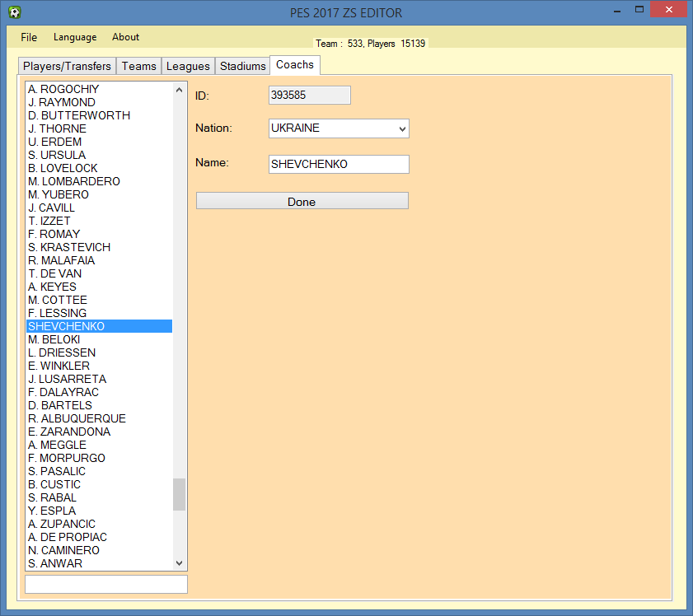
Task: Select coach M. BELOKI
Action: click(x=99, y=339)
